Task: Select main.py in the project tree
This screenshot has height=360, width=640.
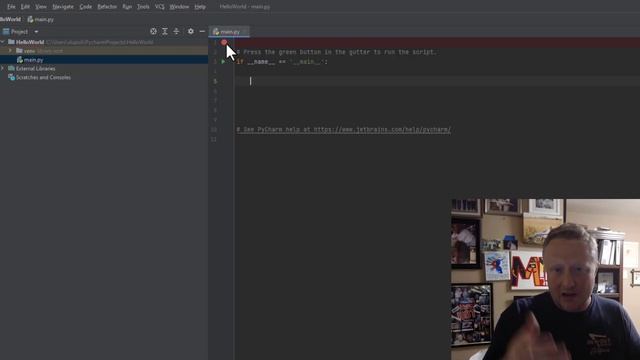Action: (x=104, y=60)
